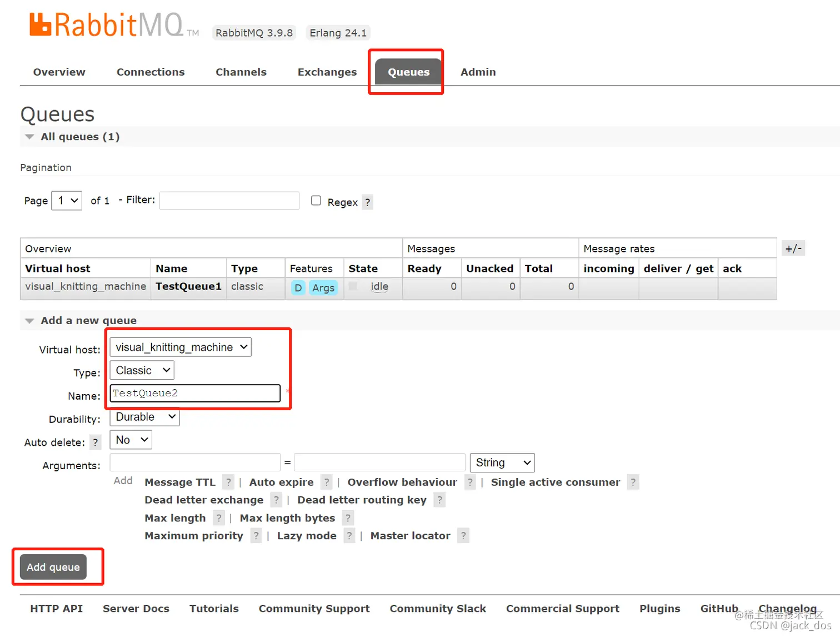Open the Virtual host dropdown
This screenshot has height=637, width=840.
181,347
